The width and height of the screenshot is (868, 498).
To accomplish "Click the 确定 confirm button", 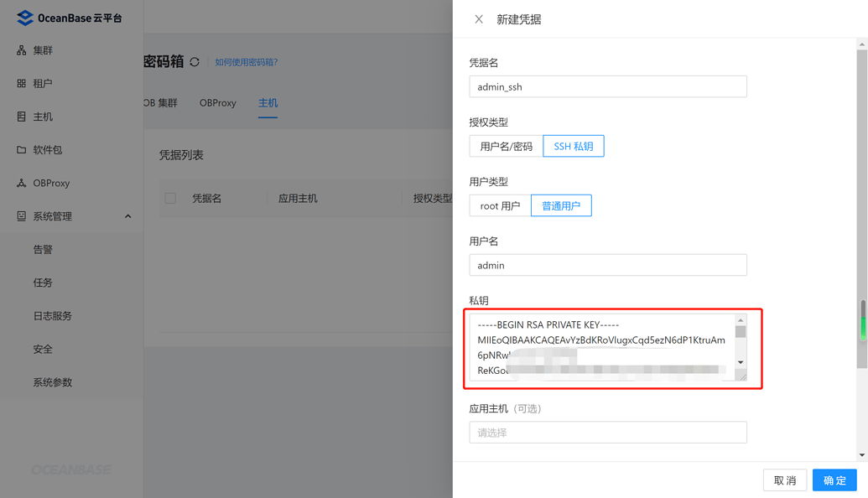I will click(x=834, y=480).
